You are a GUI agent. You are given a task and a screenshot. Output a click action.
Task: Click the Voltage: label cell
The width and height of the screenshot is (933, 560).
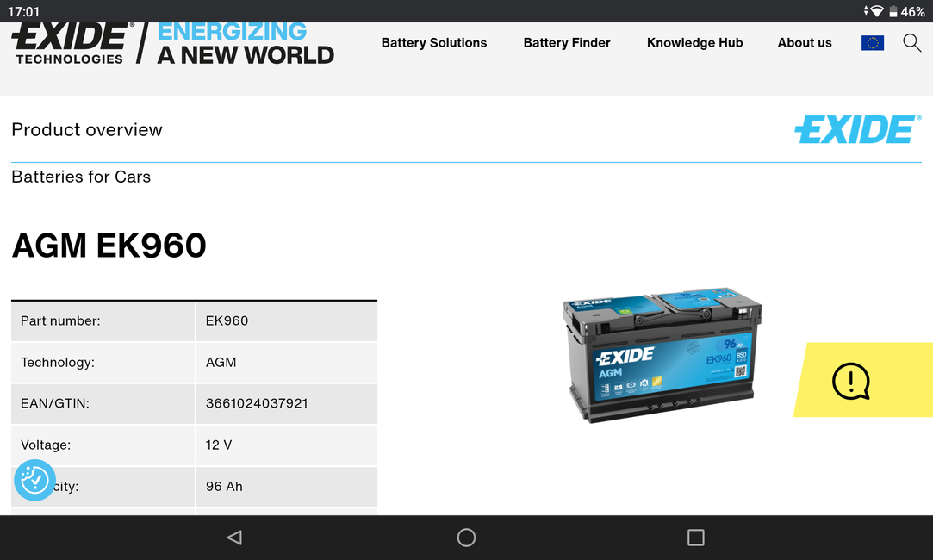(103, 445)
